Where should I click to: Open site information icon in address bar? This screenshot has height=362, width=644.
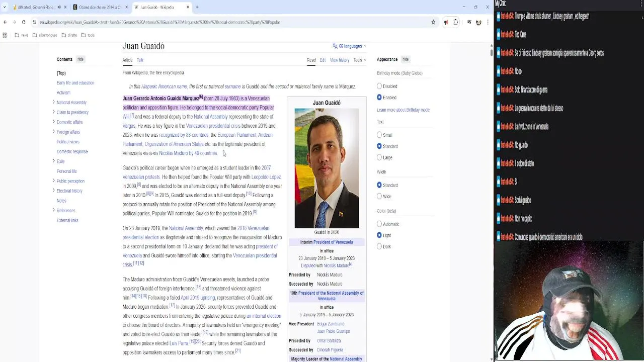tap(35, 22)
